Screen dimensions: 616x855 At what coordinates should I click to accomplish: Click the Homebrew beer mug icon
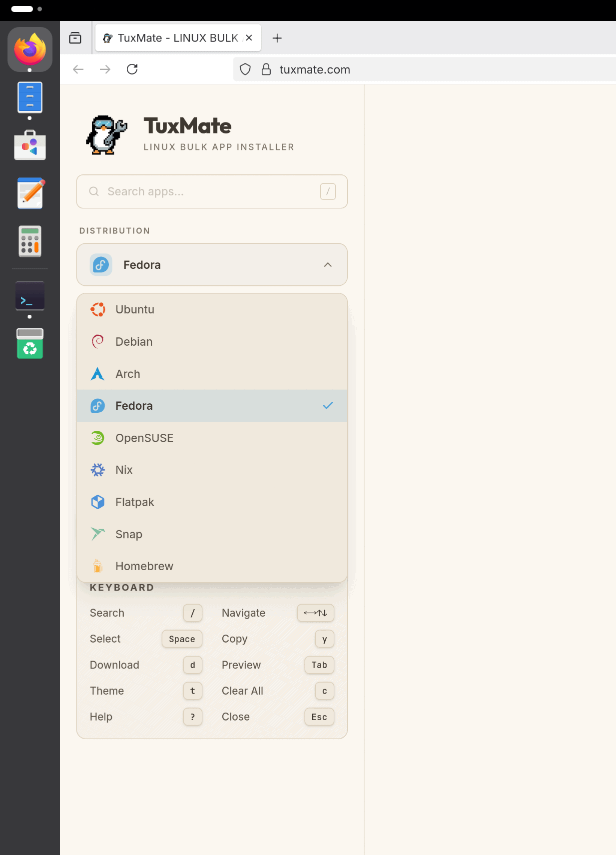pos(98,566)
